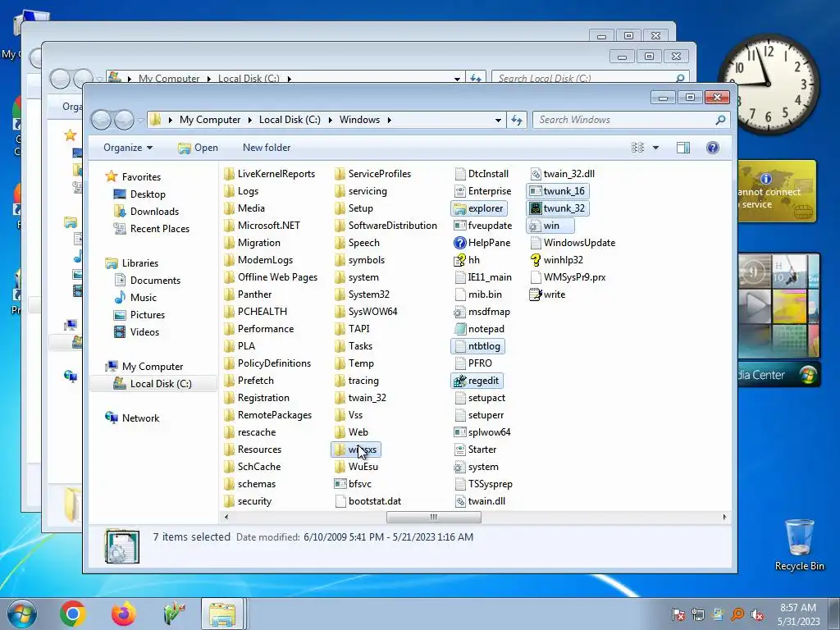Open the Windows Start menu orb

coord(22,614)
